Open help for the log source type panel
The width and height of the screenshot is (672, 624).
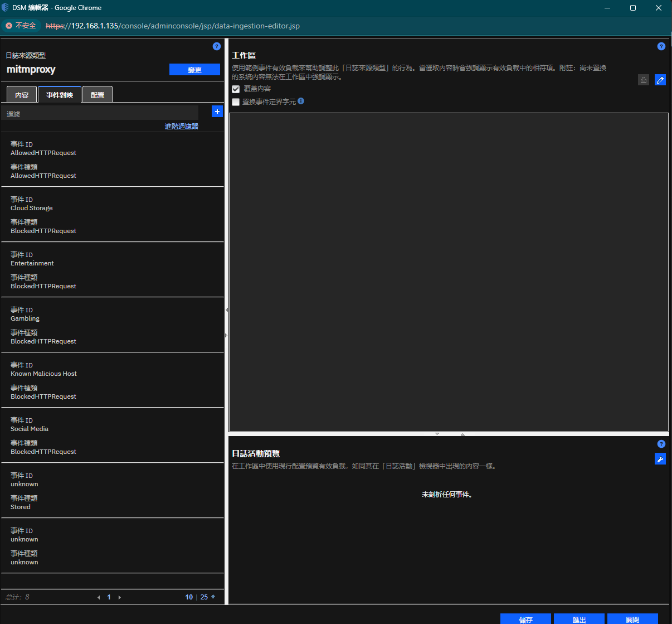click(217, 46)
